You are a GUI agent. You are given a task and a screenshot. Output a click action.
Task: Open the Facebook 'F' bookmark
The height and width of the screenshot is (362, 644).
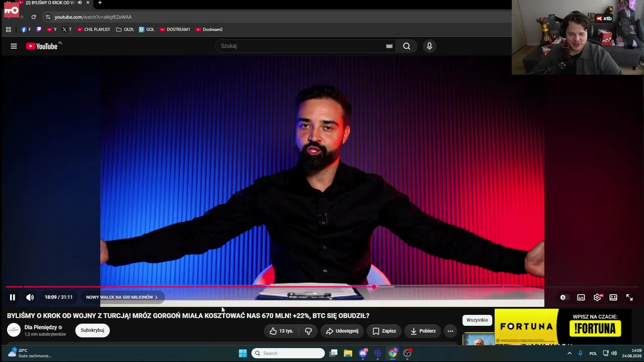click(26, 30)
